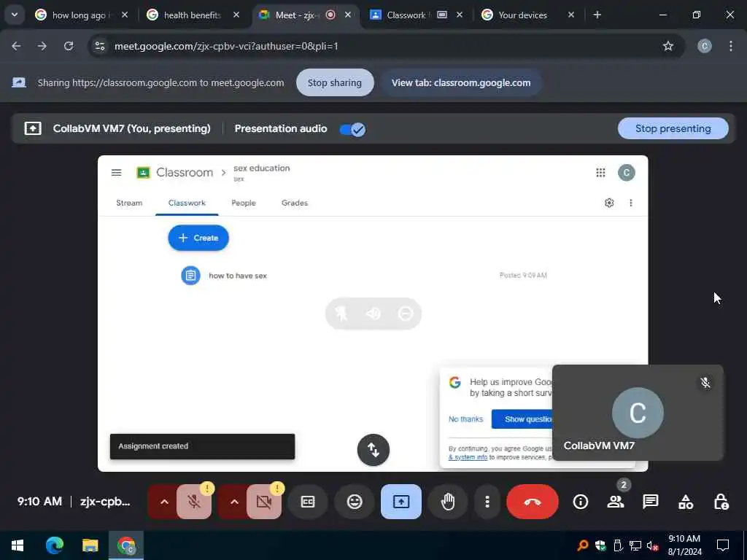Open the People tab in Classroom

pyautogui.click(x=244, y=203)
